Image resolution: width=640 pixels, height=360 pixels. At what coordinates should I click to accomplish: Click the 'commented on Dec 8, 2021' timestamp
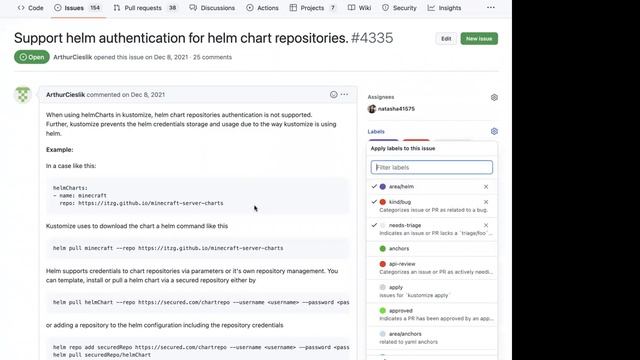[x=126, y=95]
